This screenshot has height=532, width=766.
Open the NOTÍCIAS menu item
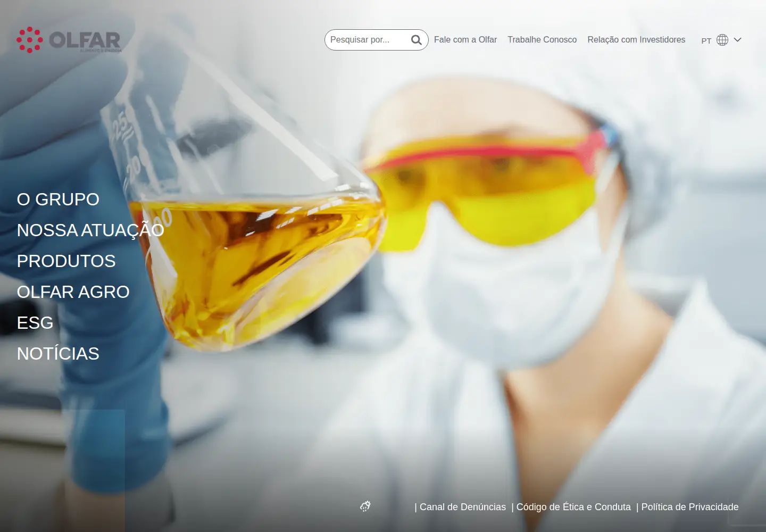(x=58, y=354)
